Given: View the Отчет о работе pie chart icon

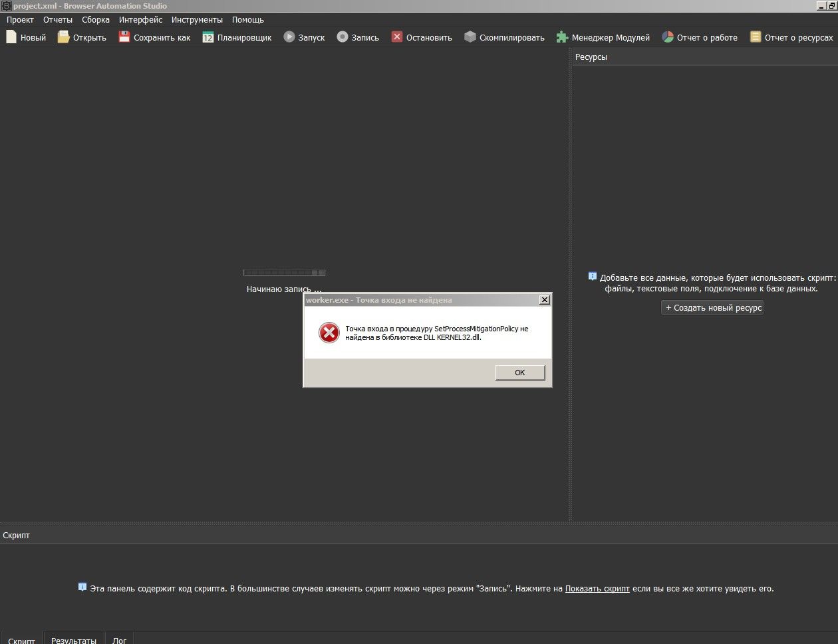Looking at the screenshot, I should (x=668, y=37).
